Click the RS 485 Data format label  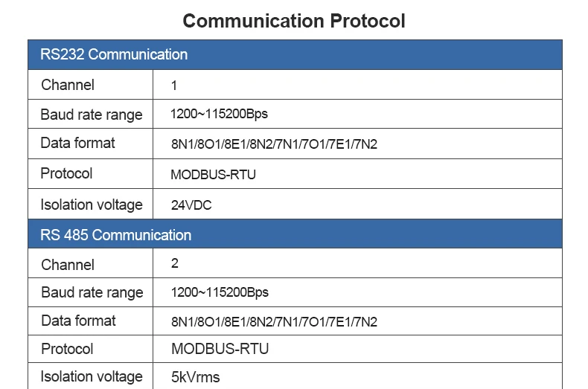pos(78,321)
